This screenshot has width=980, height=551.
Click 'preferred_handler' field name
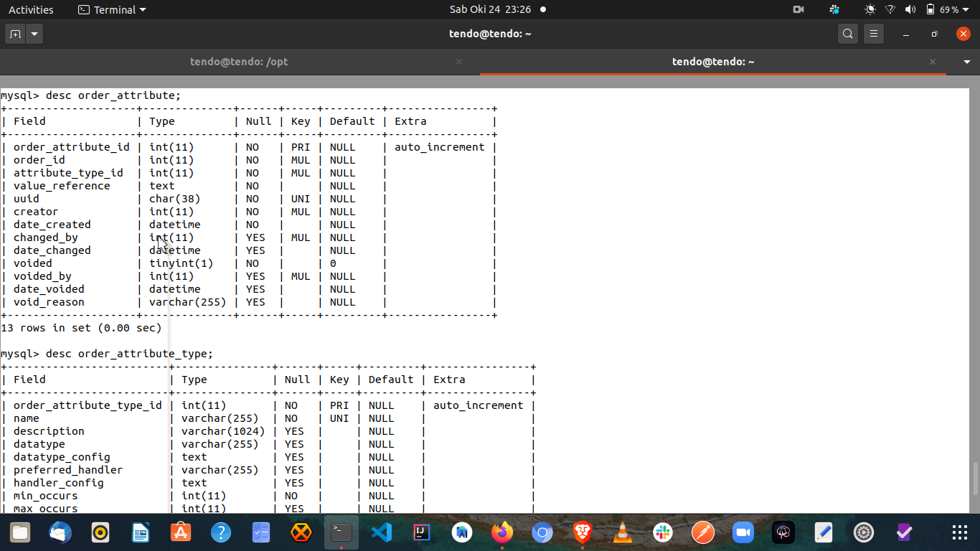coord(68,470)
